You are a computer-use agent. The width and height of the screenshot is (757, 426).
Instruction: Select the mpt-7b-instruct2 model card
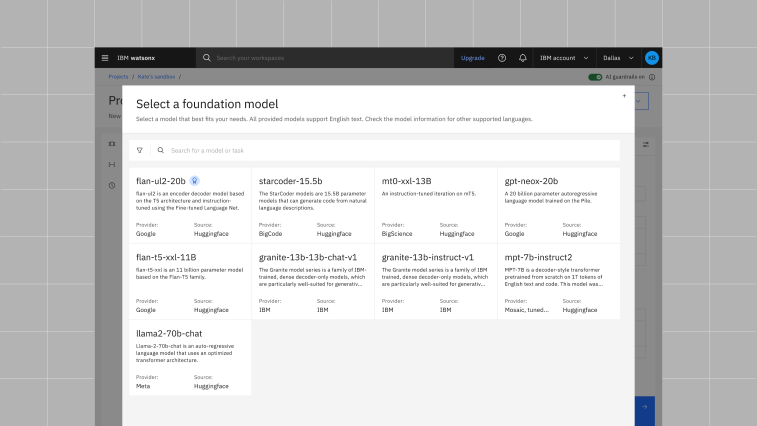click(x=559, y=282)
